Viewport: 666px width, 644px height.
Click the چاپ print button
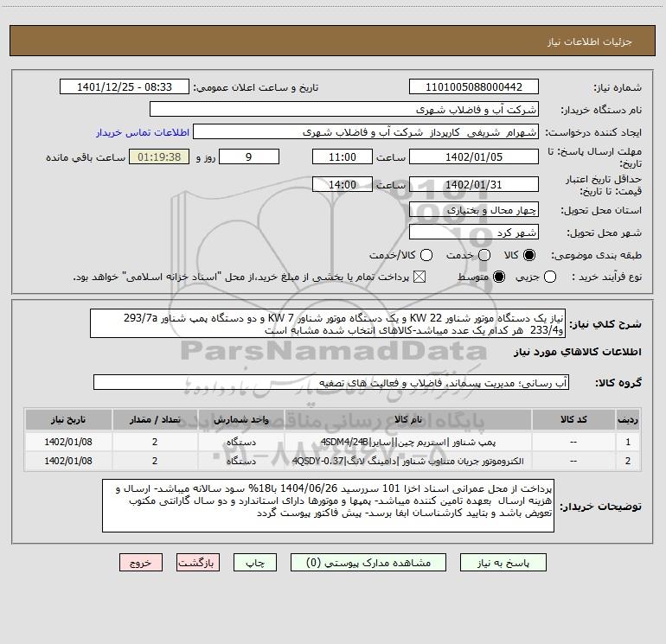click(x=255, y=563)
